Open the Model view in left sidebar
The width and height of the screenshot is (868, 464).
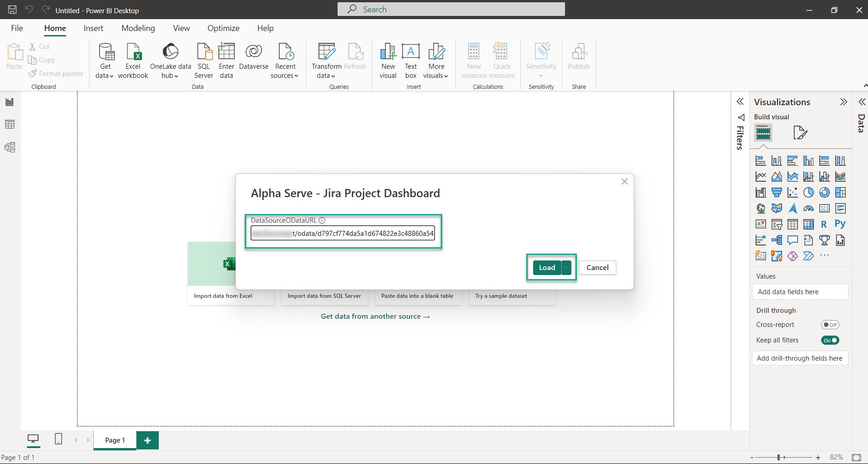[x=10, y=147]
